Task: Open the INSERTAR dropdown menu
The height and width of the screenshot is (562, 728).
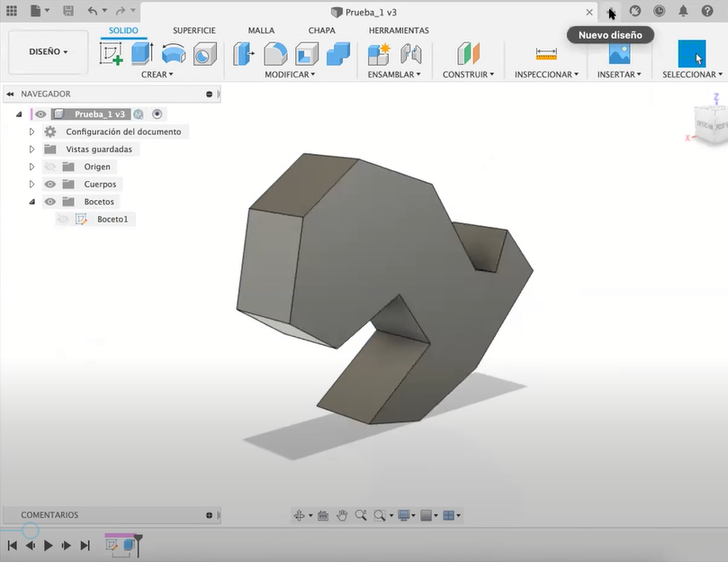Action: pos(619,75)
